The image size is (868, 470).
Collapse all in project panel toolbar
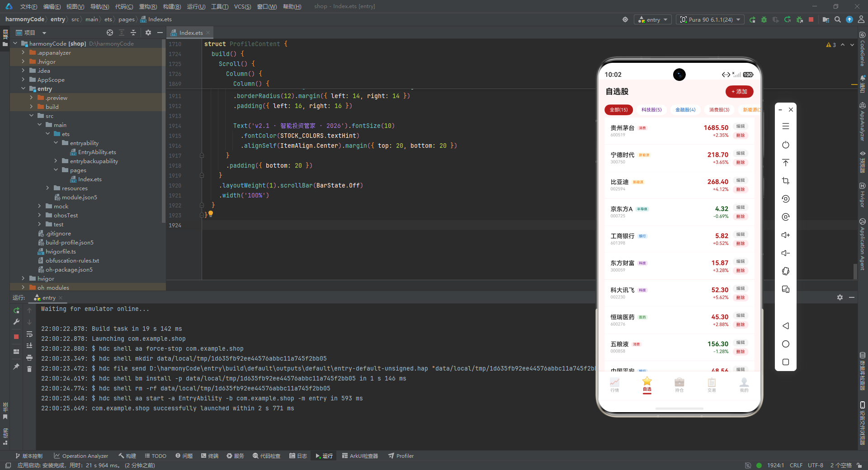pos(133,33)
